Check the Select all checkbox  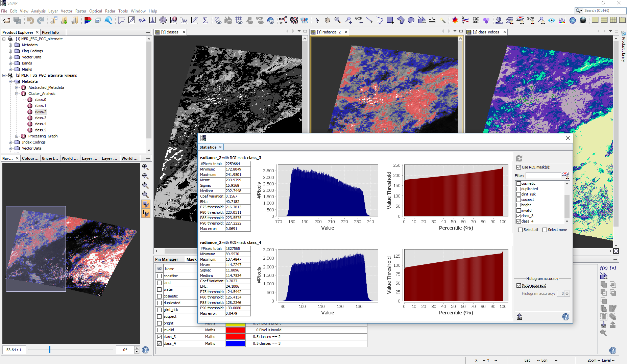pyautogui.click(x=520, y=230)
